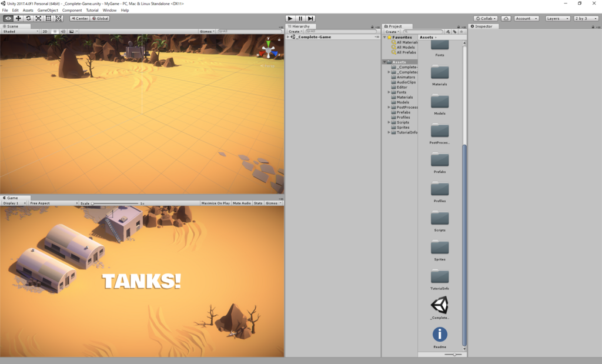This screenshot has height=364, width=602.
Task: Enable Mute Audio in Game view
Action: [242, 203]
